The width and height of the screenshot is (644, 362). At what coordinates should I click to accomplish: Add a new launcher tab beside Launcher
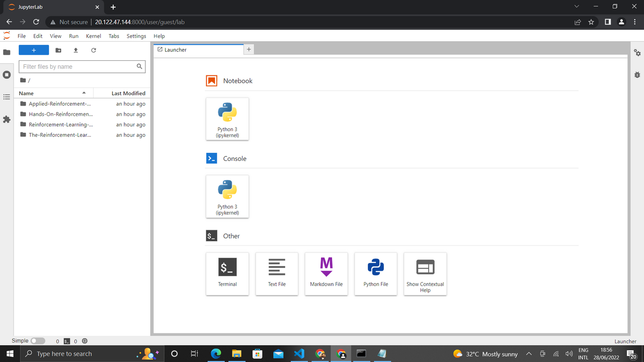[x=249, y=49]
